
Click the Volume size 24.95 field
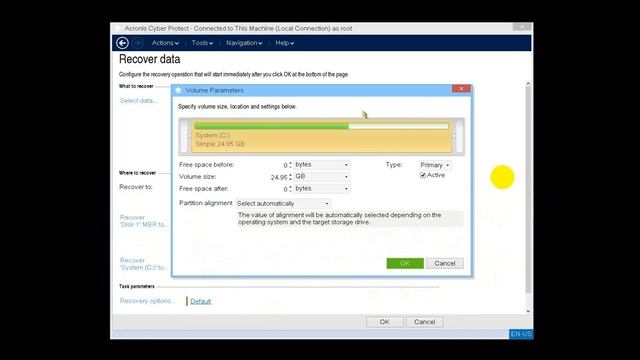(278, 177)
